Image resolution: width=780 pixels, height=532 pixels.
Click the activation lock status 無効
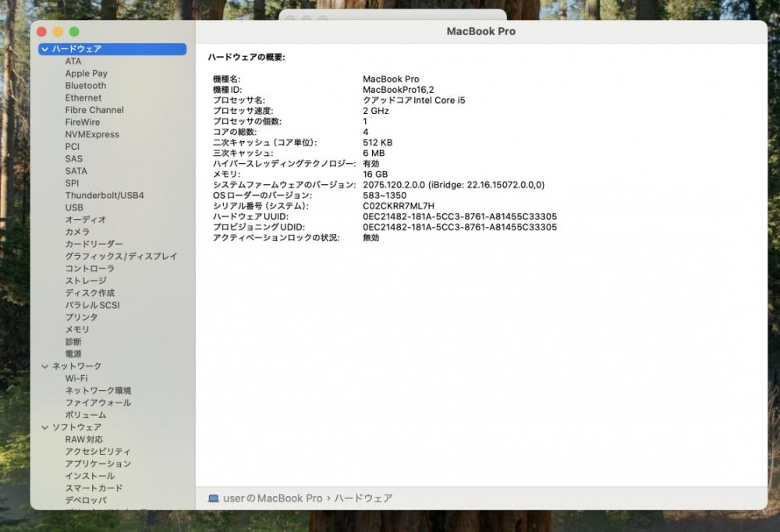(x=371, y=238)
